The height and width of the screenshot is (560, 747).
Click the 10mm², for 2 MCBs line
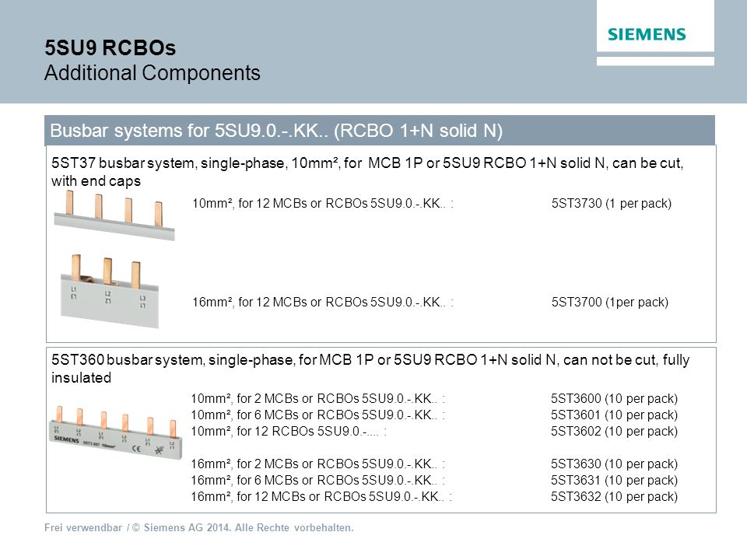317,398
